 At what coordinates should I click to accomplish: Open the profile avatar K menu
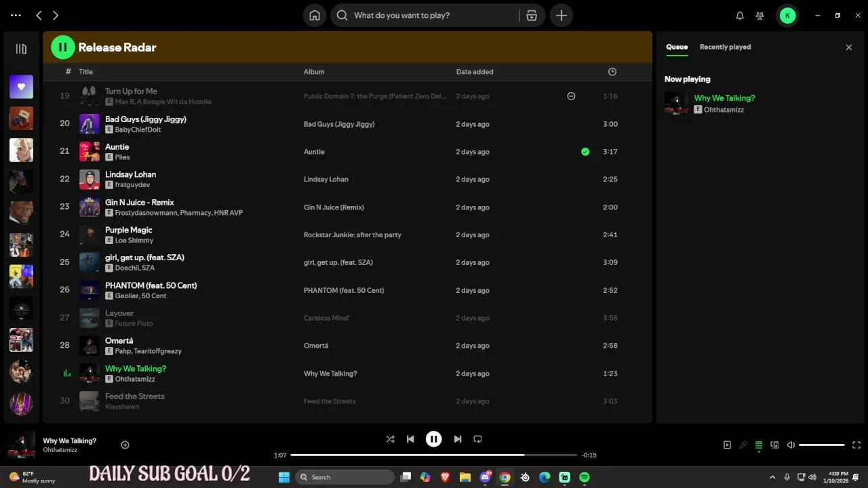click(x=787, y=15)
